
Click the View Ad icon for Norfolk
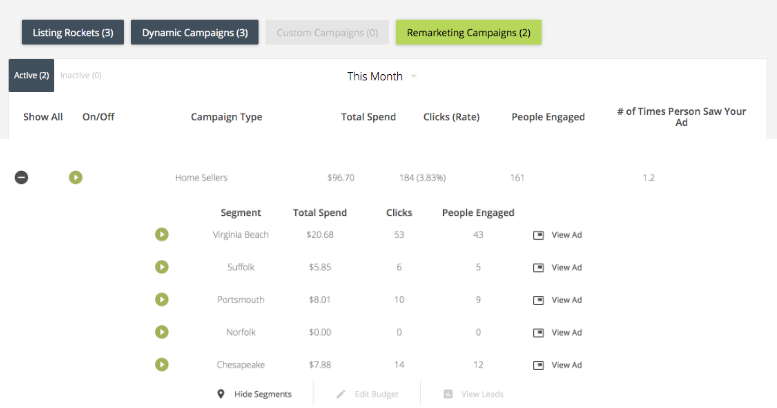click(538, 332)
